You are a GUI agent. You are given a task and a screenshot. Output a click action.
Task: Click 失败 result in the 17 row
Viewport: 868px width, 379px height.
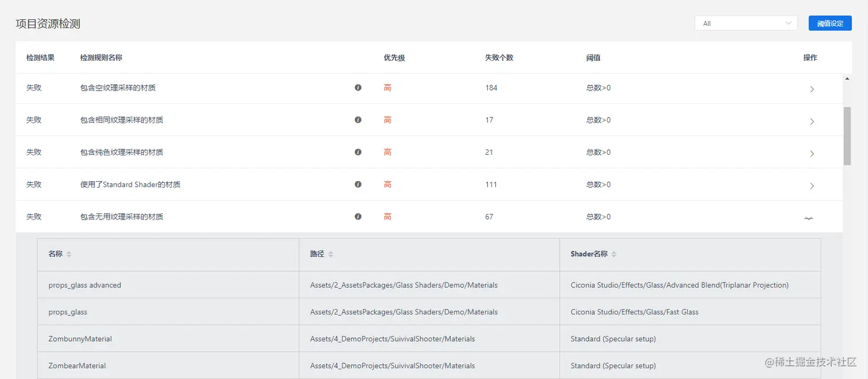click(34, 120)
